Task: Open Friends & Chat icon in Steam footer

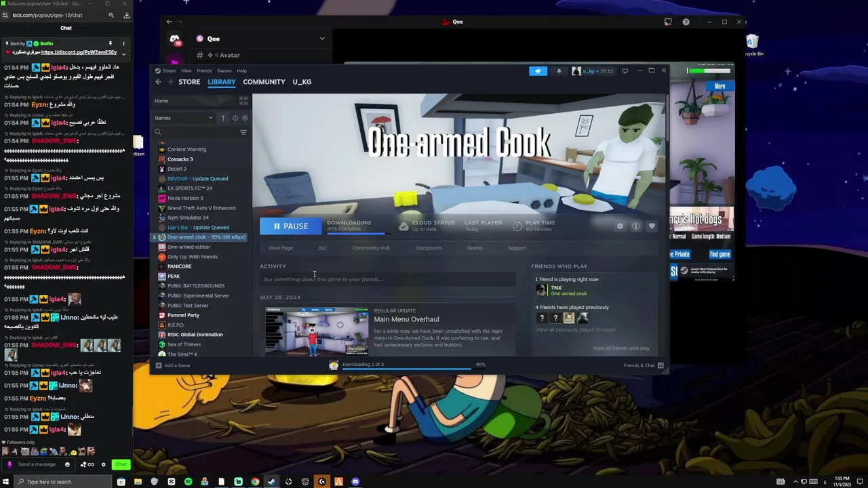Action: pos(660,365)
